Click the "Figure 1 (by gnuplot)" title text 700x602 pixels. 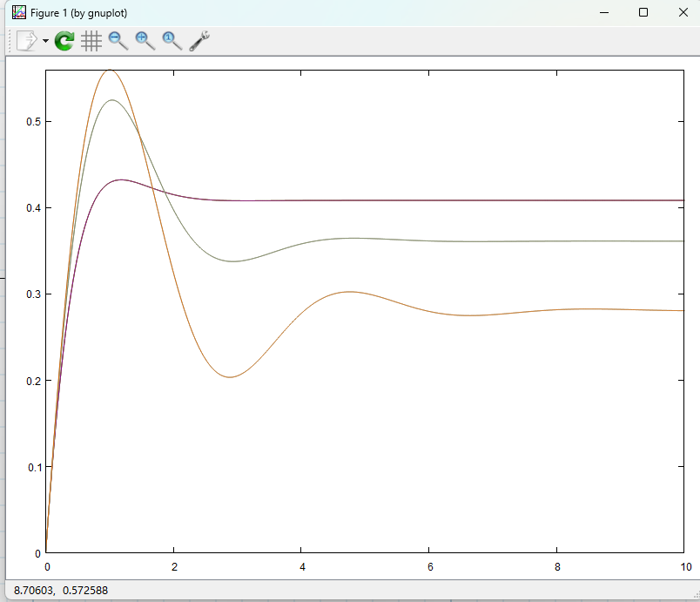79,13
